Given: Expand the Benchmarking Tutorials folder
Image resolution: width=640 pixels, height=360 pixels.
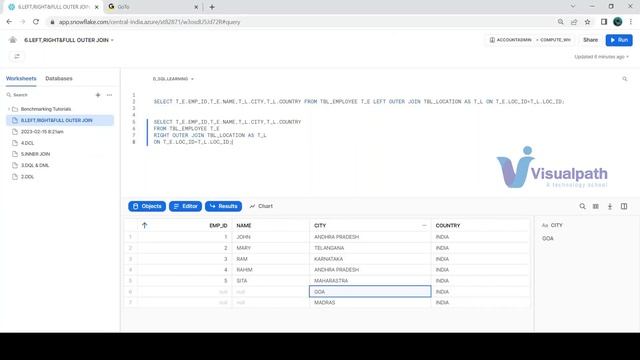Looking at the screenshot, I should point(9,109).
